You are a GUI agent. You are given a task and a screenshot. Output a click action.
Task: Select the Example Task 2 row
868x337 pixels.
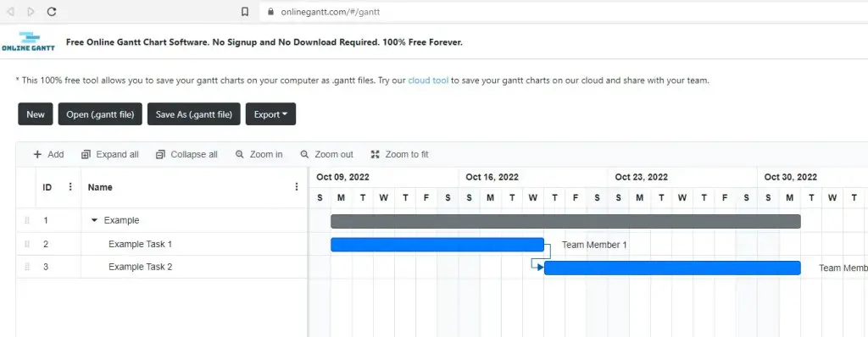(162, 267)
